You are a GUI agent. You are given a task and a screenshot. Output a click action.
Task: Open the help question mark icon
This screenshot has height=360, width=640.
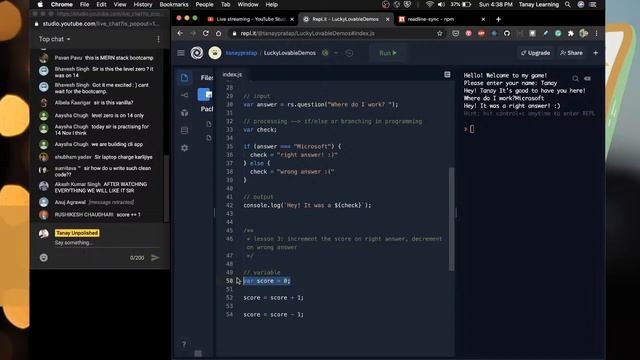click(184, 344)
